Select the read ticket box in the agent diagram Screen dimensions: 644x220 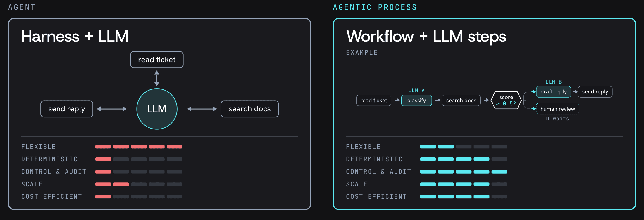(x=157, y=60)
